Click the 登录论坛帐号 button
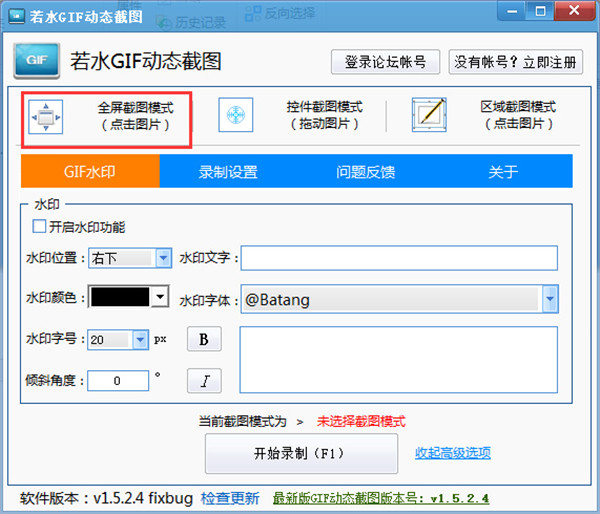This screenshot has width=600, height=514. [x=385, y=62]
